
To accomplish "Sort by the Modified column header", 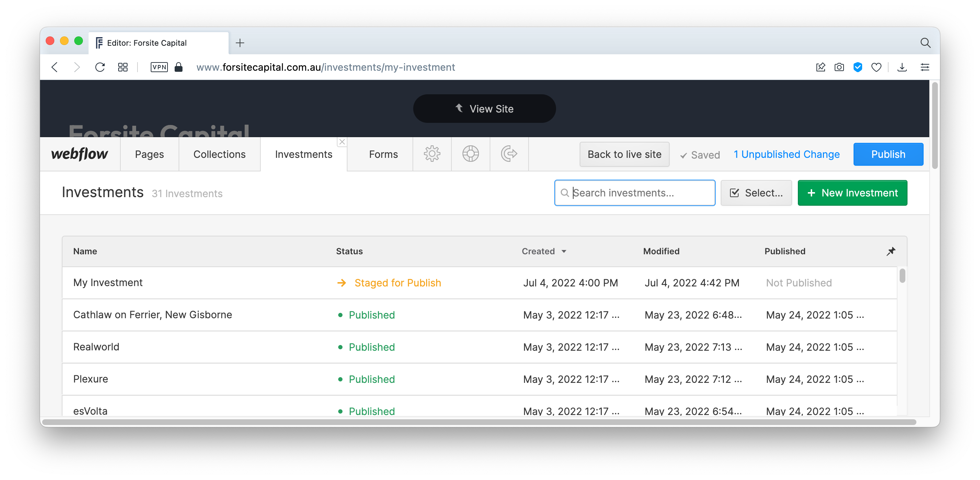I will [661, 251].
